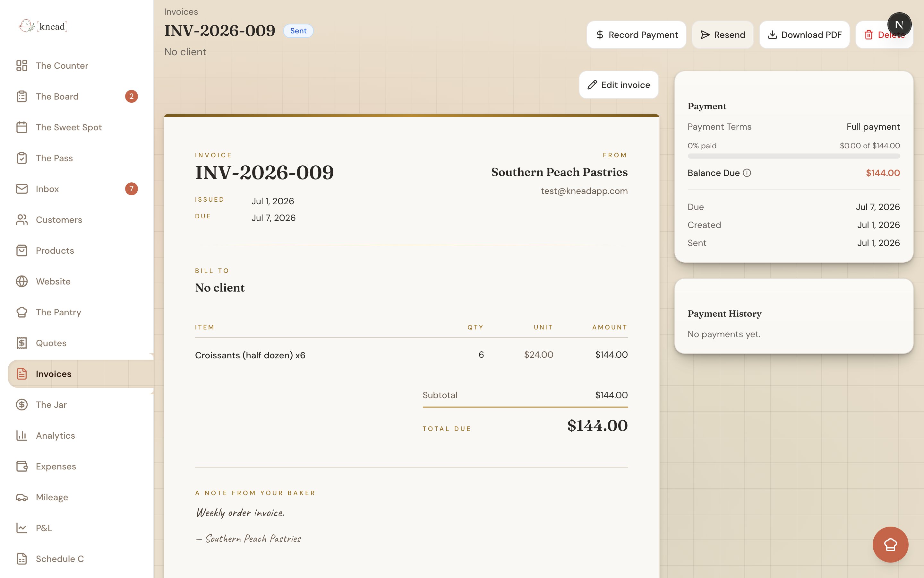Image resolution: width=924 pixels, height=578 pixels.
Task: Click $0.00 of $144.00 paid text
Action: coord(869,146)
